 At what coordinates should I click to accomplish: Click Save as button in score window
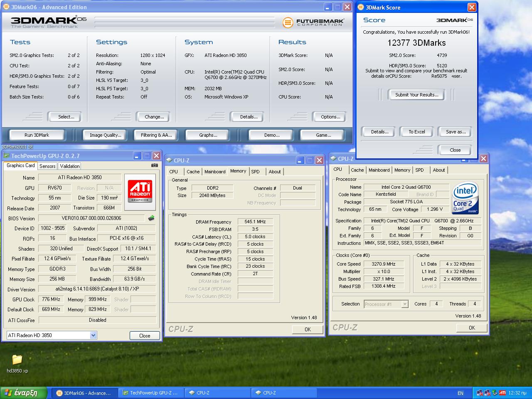click(x=456, y=132)
